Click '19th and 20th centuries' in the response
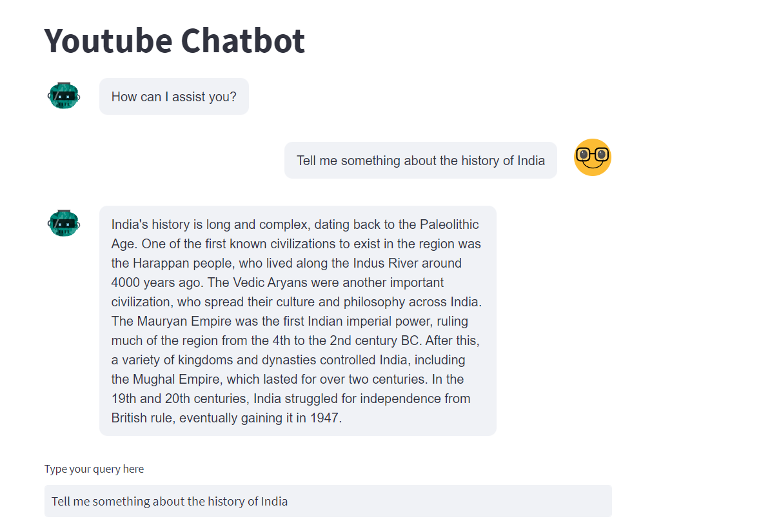 pos(179,399)
